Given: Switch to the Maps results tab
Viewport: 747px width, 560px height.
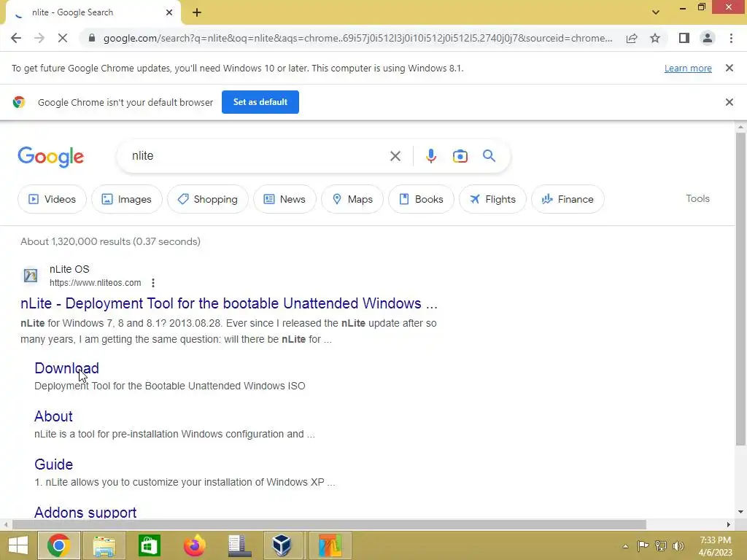Looking at the screenshot, I should tap(352, 199).
